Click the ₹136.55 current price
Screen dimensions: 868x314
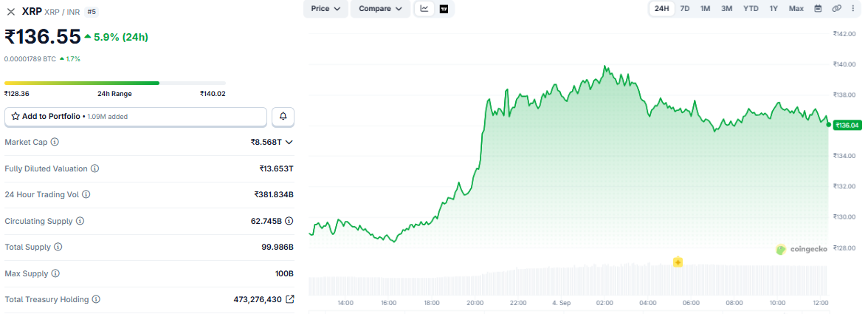(x=43, y=36)
